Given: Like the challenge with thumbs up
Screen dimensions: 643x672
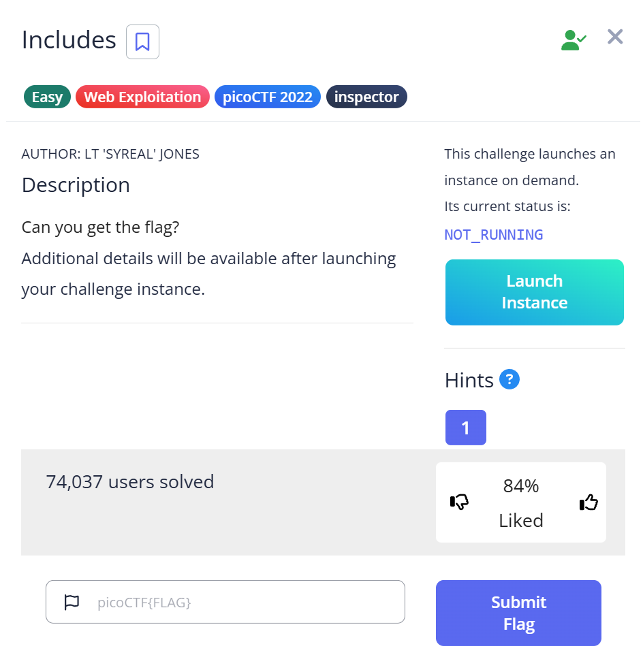Looking at the screenshot, I should pos(589,502).
